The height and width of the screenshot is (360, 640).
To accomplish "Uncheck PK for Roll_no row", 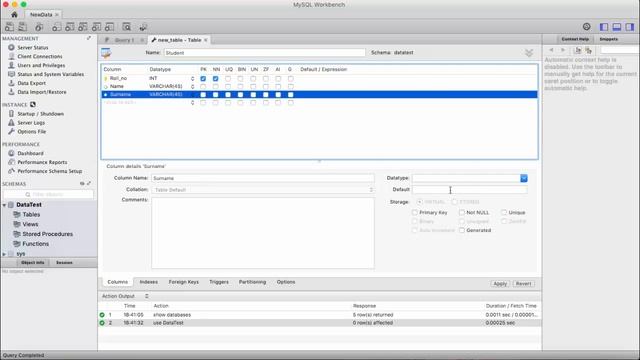I will click(x=203, y=78).
